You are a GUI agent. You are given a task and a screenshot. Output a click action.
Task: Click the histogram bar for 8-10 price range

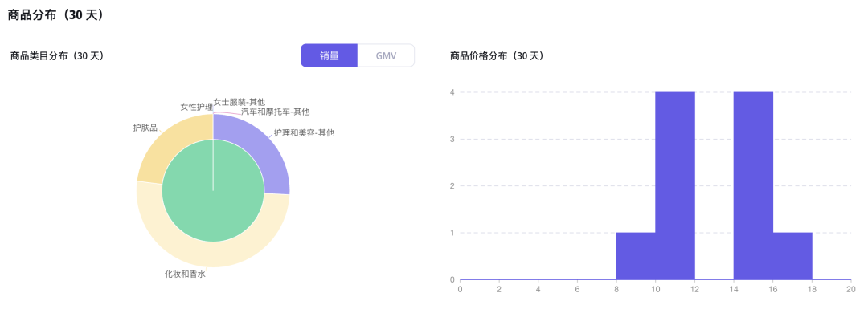(636, 256)
